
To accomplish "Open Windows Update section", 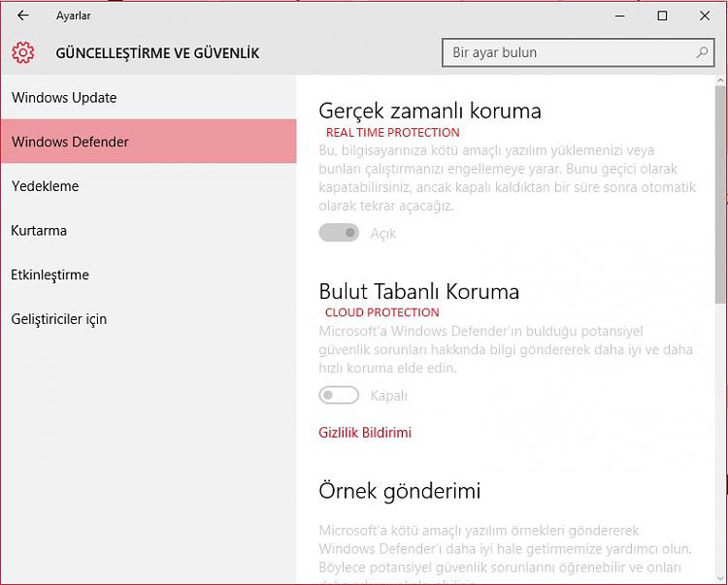I will pos(149,97).
